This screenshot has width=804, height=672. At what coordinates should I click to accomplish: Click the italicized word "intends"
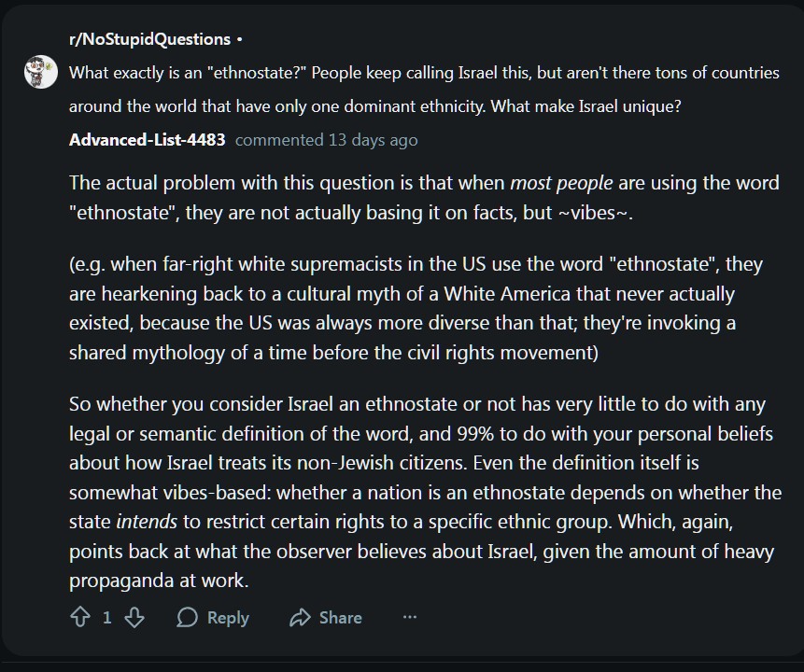pyautogui.click(x=147, y=522)
